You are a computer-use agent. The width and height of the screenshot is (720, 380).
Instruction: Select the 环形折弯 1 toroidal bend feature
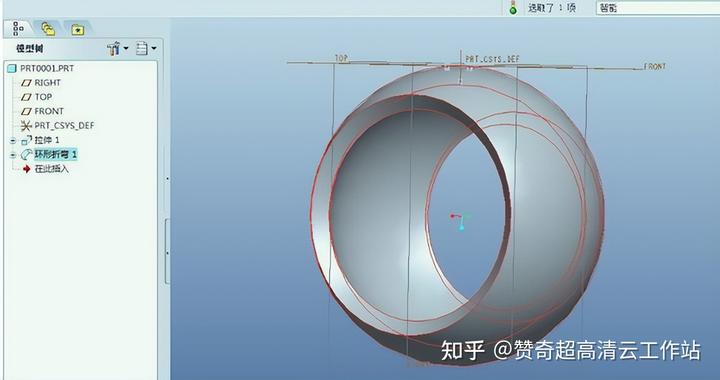point(56,154)
